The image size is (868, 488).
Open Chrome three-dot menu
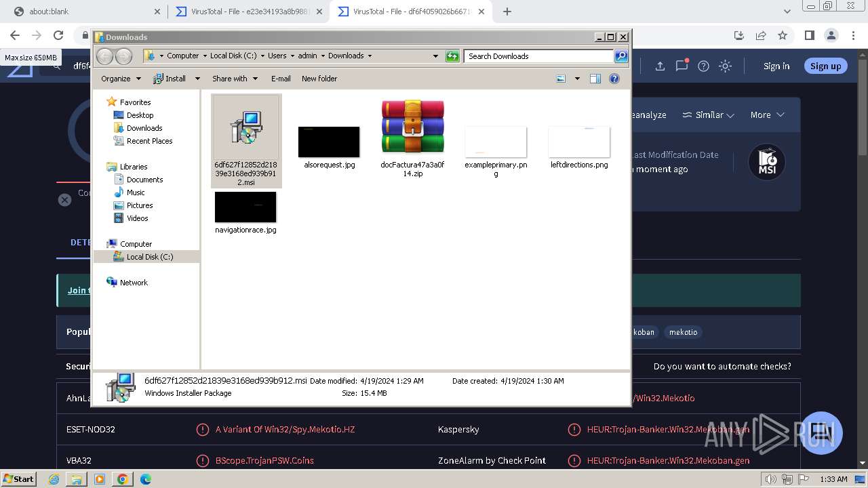852,35
